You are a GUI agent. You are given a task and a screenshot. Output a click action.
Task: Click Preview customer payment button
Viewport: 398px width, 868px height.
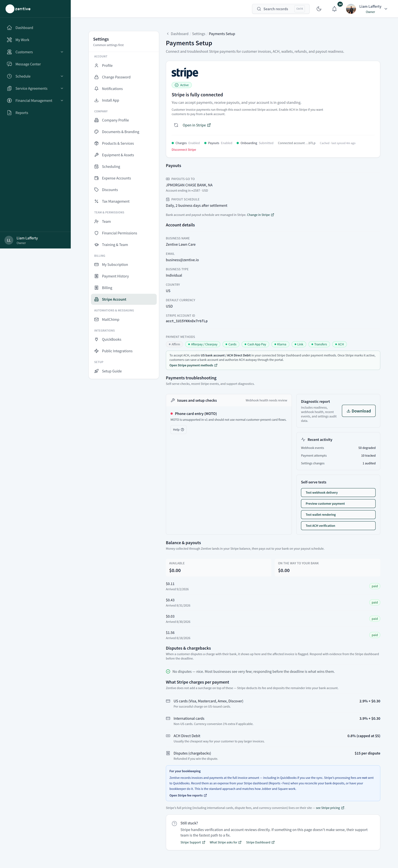(338, 504)
